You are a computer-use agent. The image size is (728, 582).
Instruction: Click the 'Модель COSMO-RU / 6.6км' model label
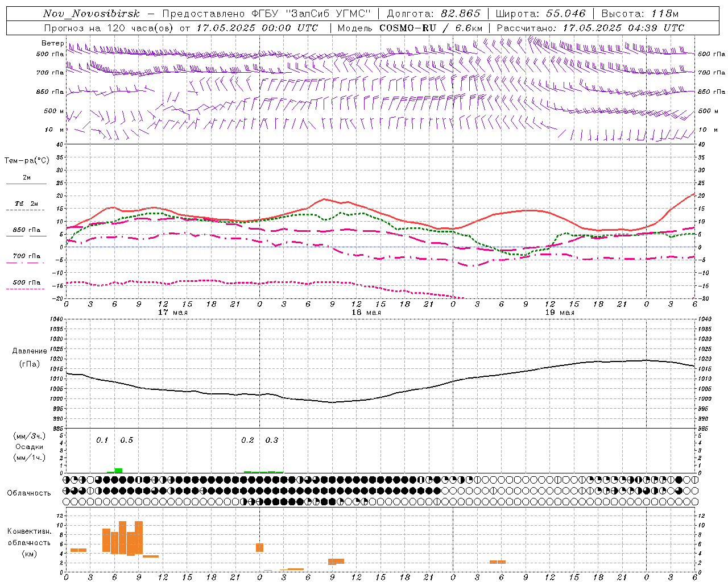pos(410,28)
